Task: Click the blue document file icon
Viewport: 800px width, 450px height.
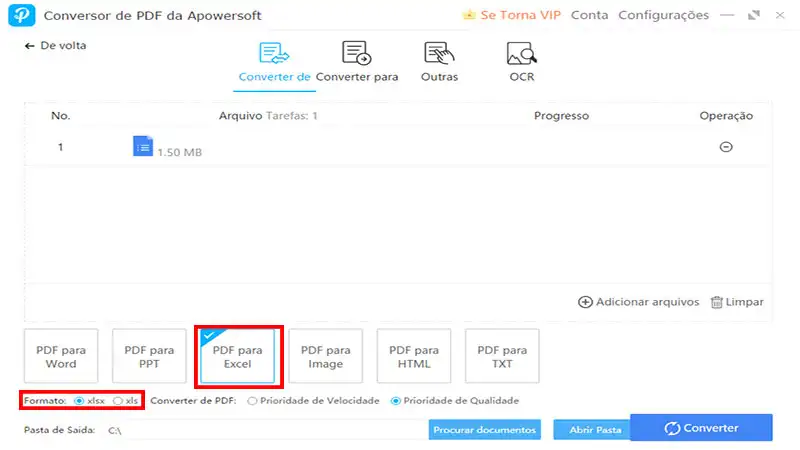Action: [x=143, y=146]
